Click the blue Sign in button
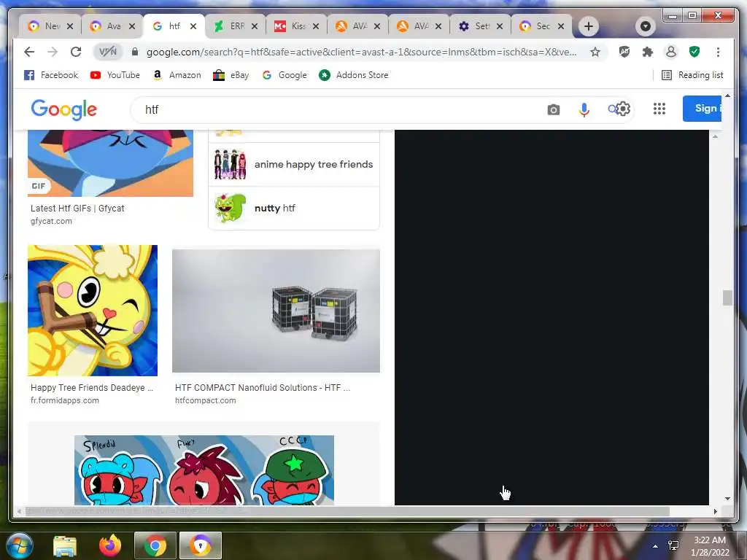This screenshot has height=560, width=747. (x=702, y=109)
